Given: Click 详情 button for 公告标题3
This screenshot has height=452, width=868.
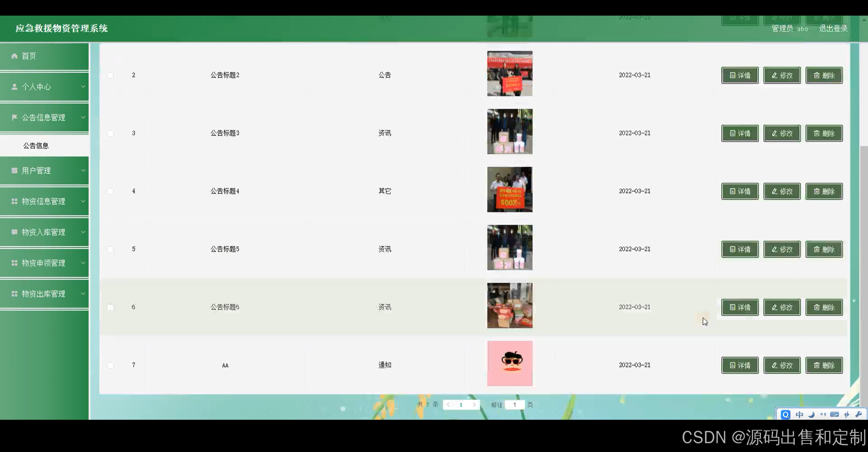Looking at the screenshot, I should click(x=739, y=133).
